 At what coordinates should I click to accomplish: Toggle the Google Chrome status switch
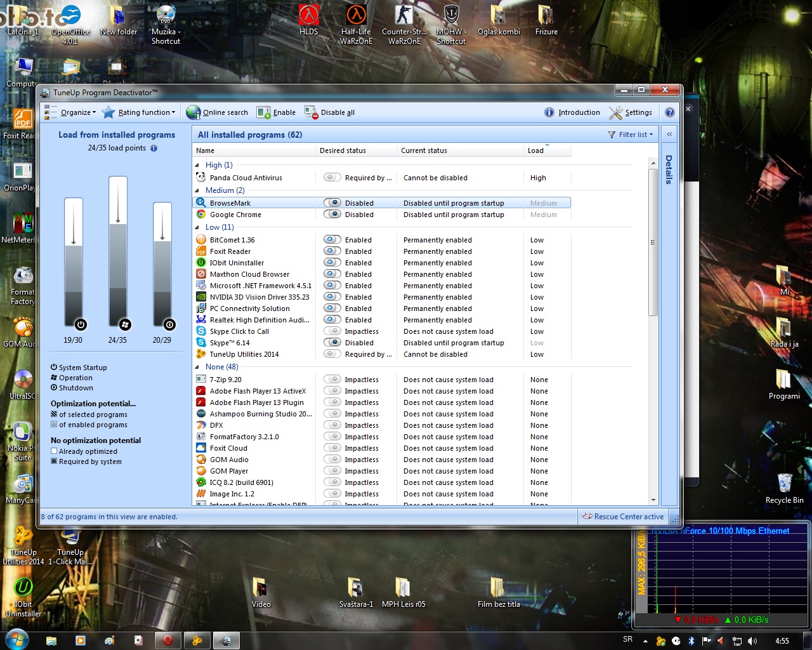[332, 215]
